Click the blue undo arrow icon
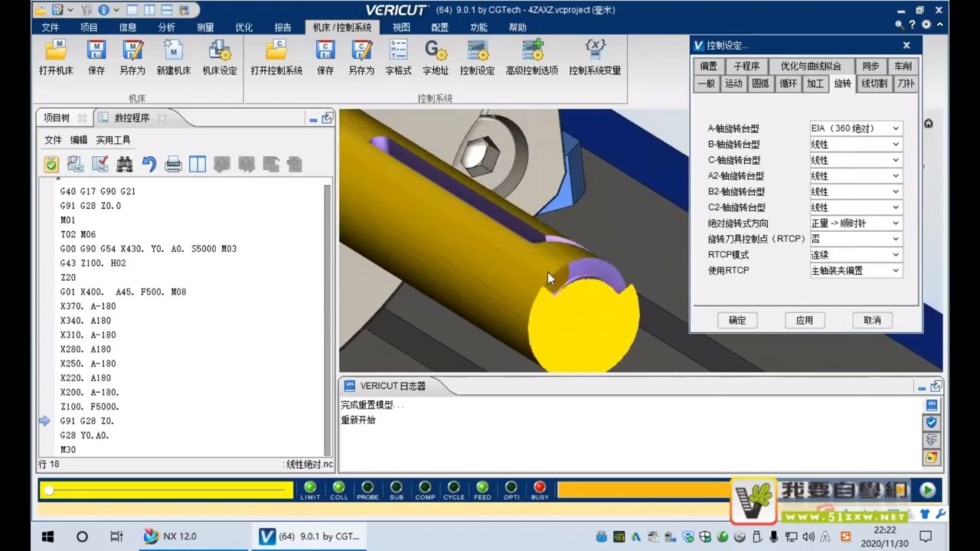The width and height of the screenshot is (980, 551). (149, 164)
